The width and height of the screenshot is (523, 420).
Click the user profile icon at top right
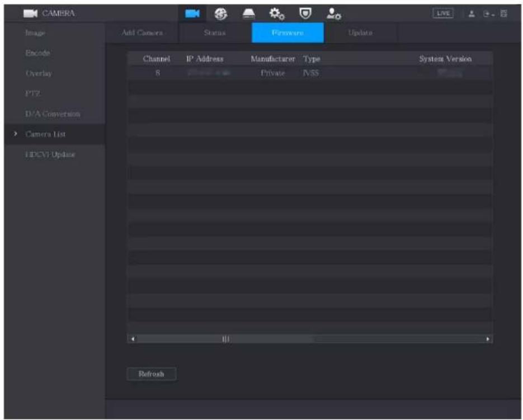[x=472, y=13]
